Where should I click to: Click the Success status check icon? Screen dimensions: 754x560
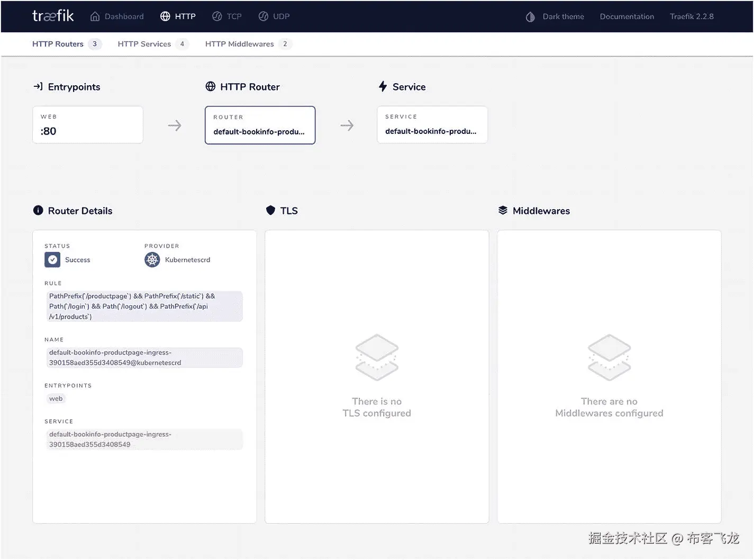tap(52, 260)
